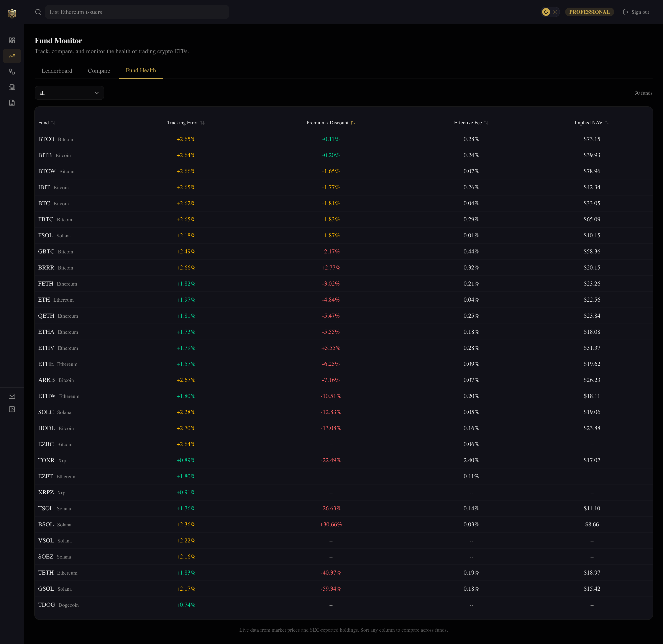Screen dimensions: 663x644
Task: Click the -59.34% discount value for GSOL
Action: pyautogui.click(x=330, y=589)
